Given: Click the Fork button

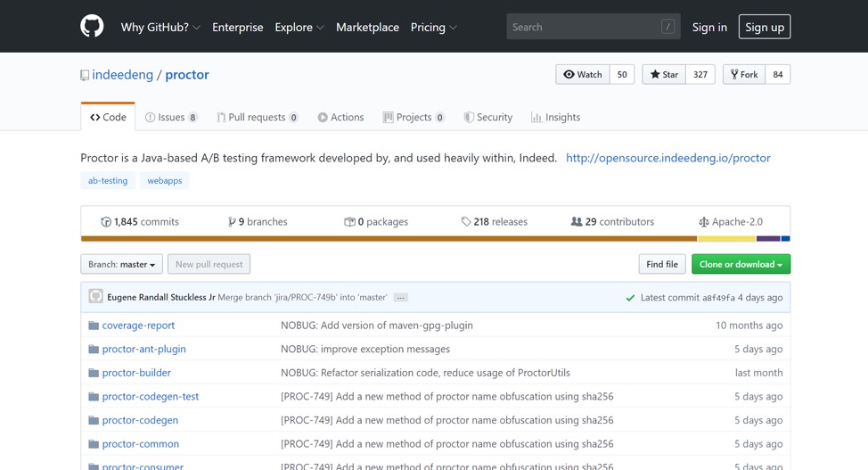Looking at the screenshot, I should pyautogui.click(x=744, y=74).
